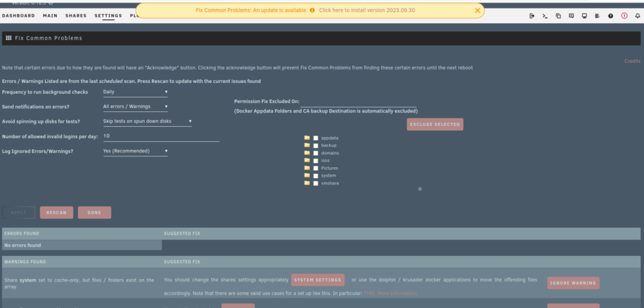Check the vmshare folder checkbox
The image size is (644, 308).
click(x=316, y=183)
